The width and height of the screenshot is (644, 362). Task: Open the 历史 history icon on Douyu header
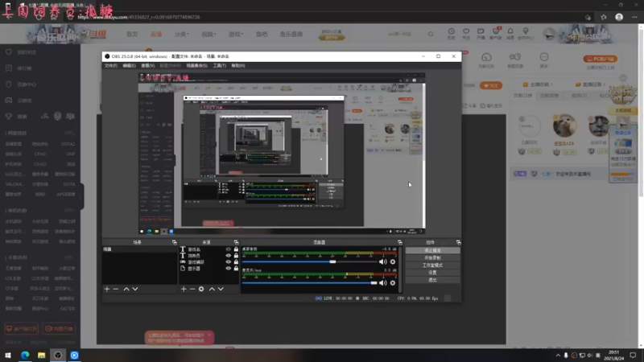point(452,34)
